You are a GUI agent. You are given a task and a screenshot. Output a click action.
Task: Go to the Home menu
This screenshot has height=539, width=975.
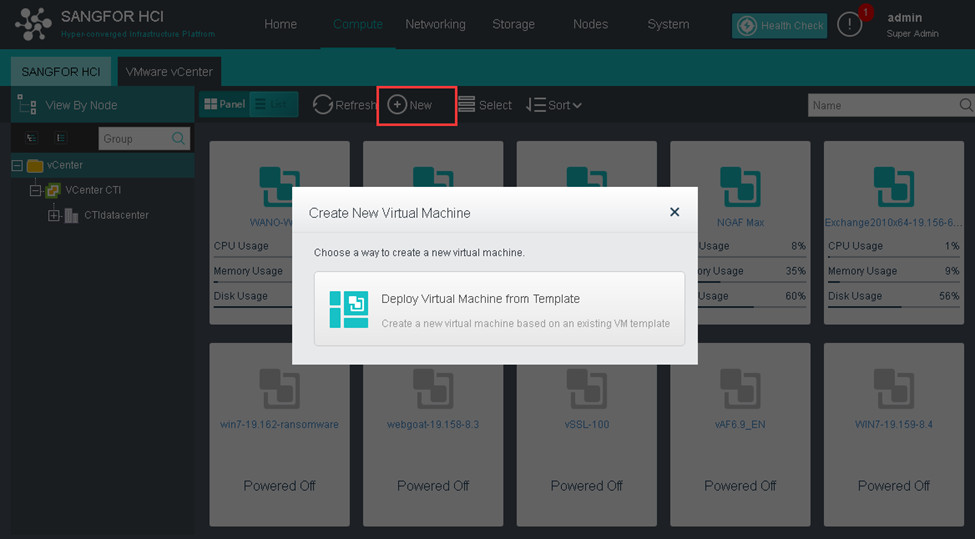[x=280, y=24]
